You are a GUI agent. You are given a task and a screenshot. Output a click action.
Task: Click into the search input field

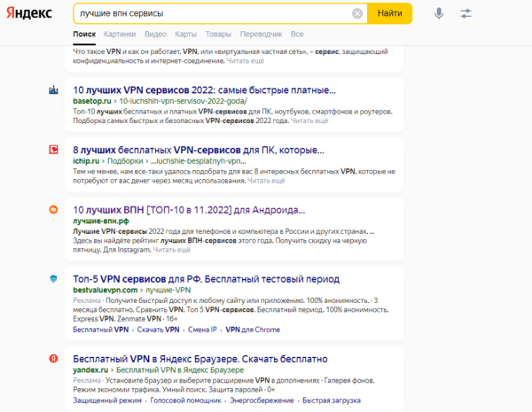pyautogui.click(x=213, y=13)
